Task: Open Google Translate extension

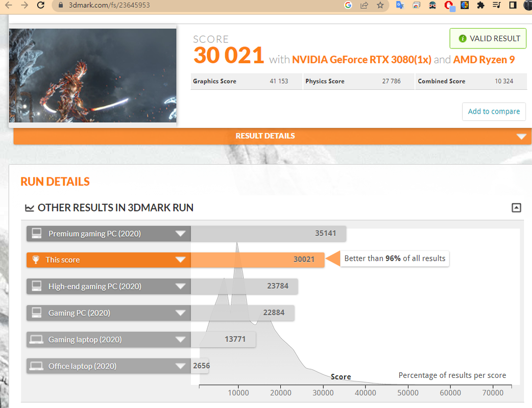Action: tap(400, 5)
